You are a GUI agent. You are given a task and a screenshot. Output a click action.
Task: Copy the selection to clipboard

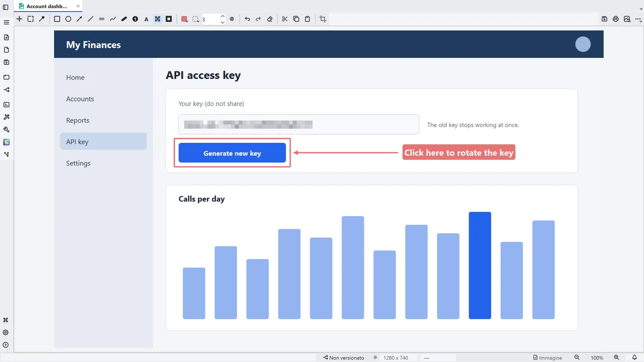point(296,19)
